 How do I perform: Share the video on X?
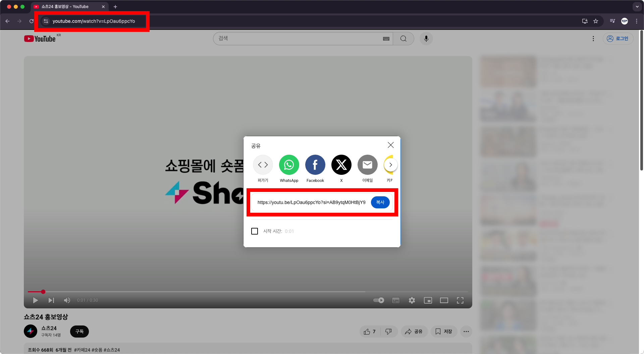click(x=341, y=165)
